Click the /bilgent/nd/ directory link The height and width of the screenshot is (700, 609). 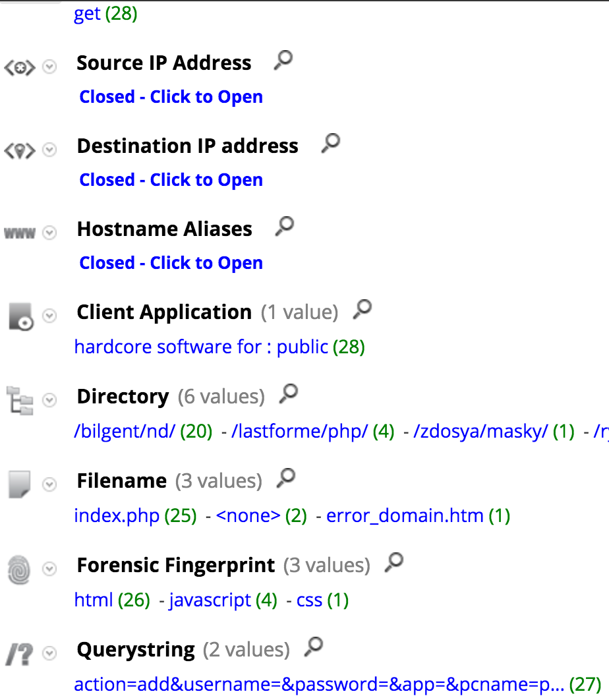tap(125, 432)
